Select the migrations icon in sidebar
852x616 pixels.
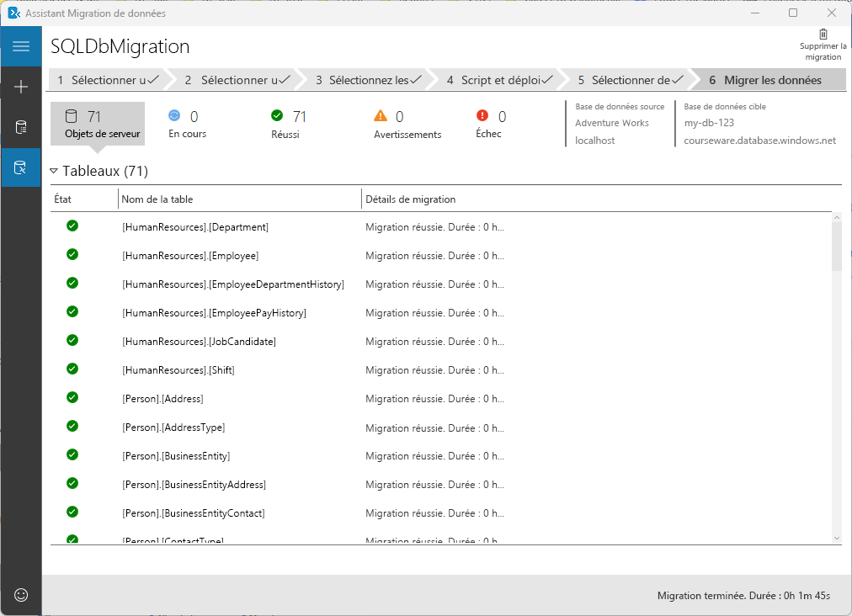pyautogui.click(x=21, y=167)
